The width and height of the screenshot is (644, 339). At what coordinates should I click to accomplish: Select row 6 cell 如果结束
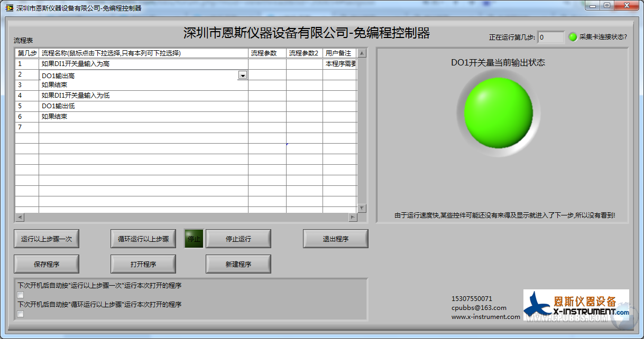click(143, 117)
